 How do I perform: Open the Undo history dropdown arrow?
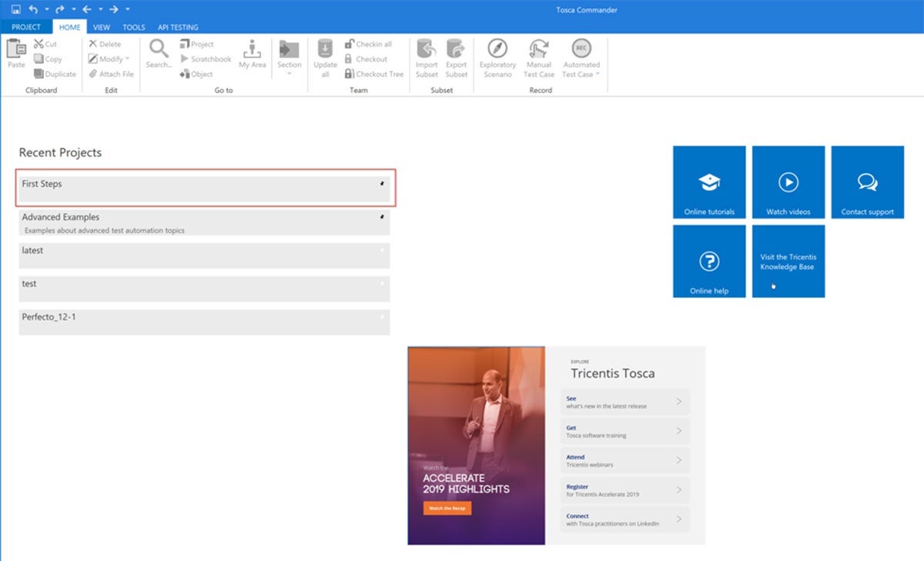46,9
